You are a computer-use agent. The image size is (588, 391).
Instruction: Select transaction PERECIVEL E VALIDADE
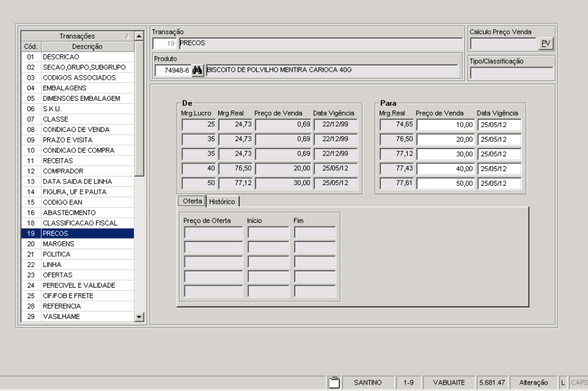tap(78, 286)
